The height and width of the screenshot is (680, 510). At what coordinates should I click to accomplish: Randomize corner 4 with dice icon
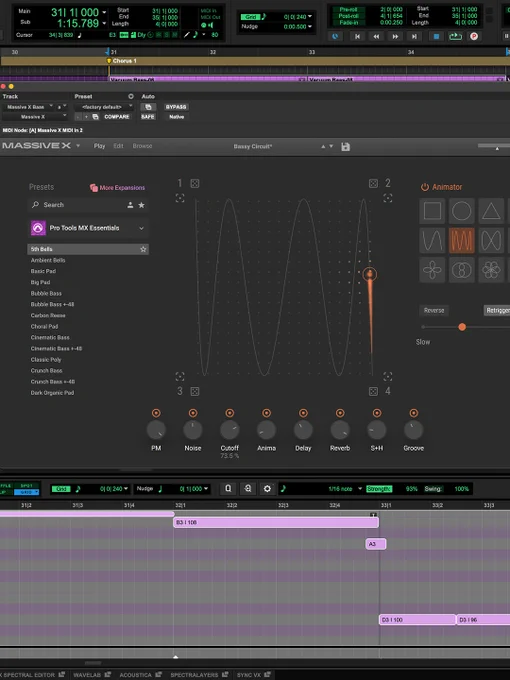pyautogui.click(x=373, y=392)
